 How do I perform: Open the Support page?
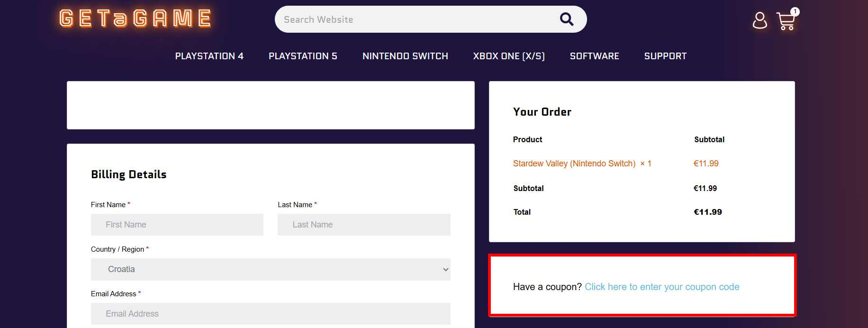(x=665, y=56)
